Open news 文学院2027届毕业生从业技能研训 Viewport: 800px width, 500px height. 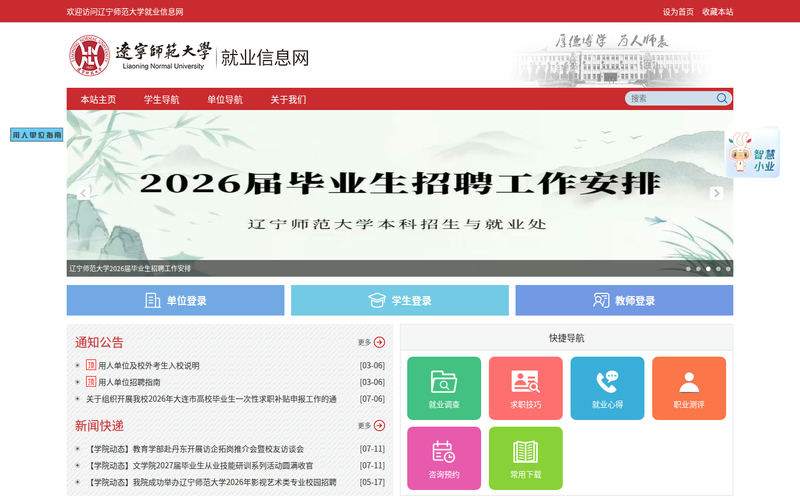[x=199, y=466]
